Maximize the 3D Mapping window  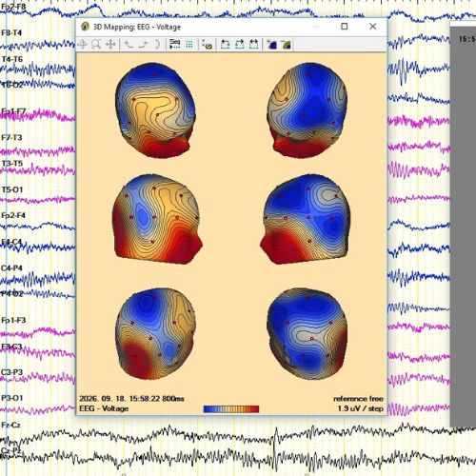point(345,27)
